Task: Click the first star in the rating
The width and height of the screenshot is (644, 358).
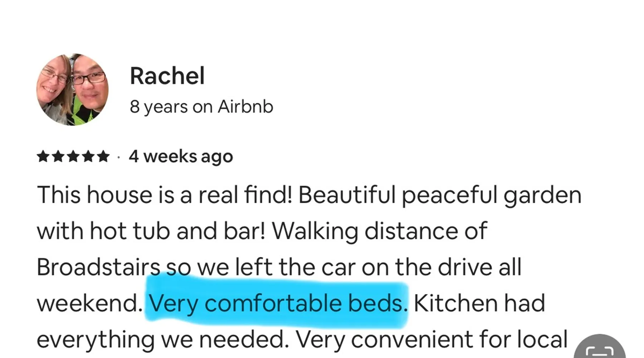Action: click(x=43, y=156)
